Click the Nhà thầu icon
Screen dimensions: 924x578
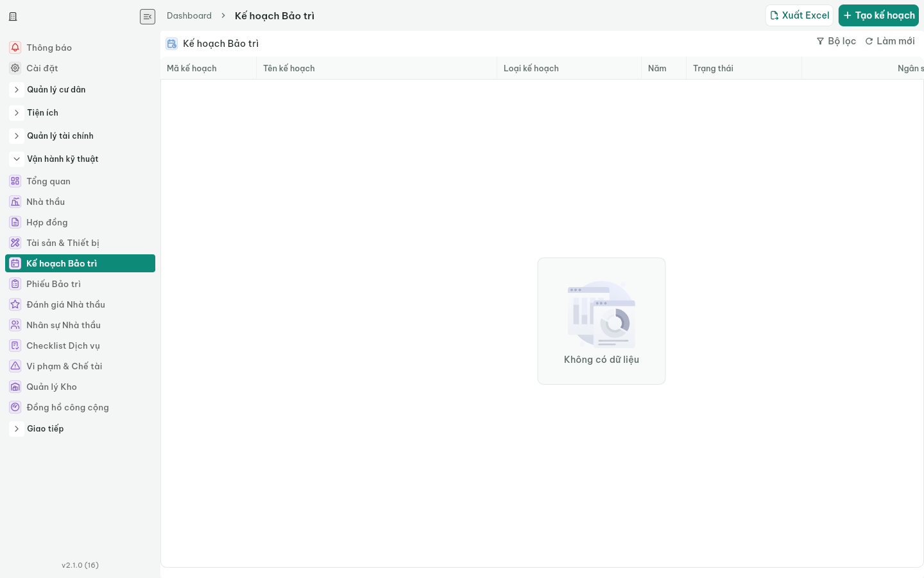coord(15,202)
